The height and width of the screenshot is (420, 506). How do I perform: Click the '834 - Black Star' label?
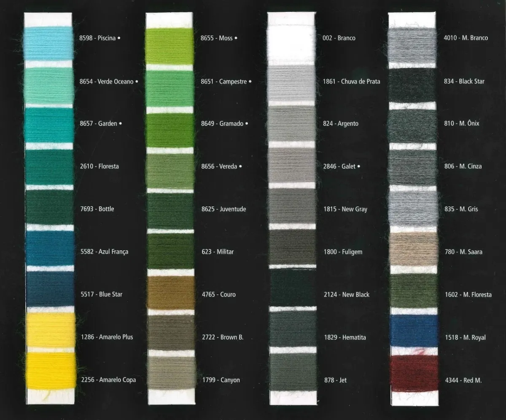coord(464,81)
